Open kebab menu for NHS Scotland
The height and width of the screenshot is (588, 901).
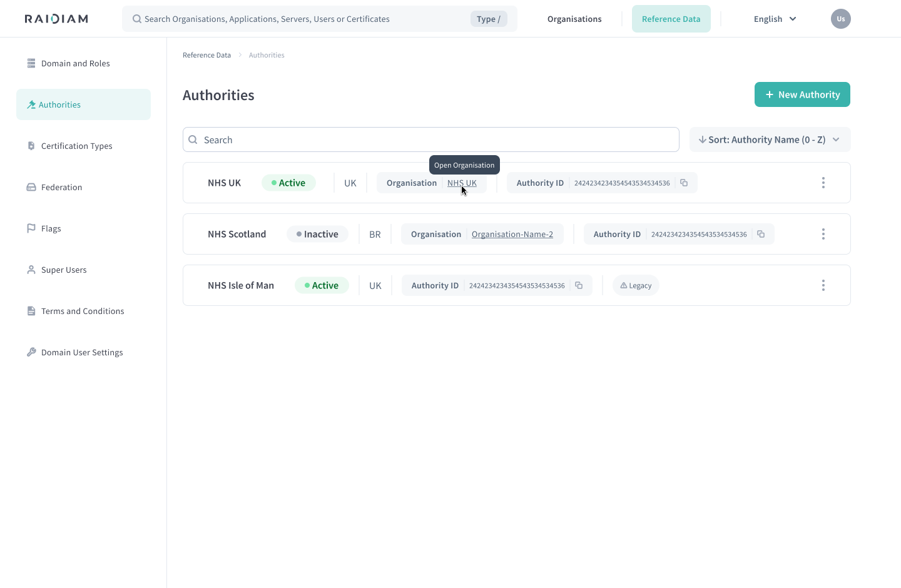[823, 234]
